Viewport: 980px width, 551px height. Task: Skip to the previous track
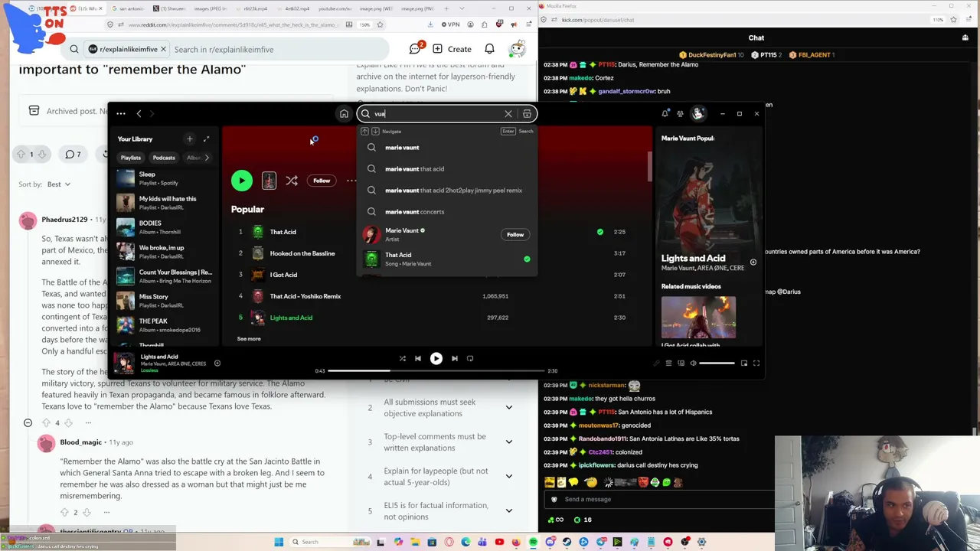coord(418,358)
